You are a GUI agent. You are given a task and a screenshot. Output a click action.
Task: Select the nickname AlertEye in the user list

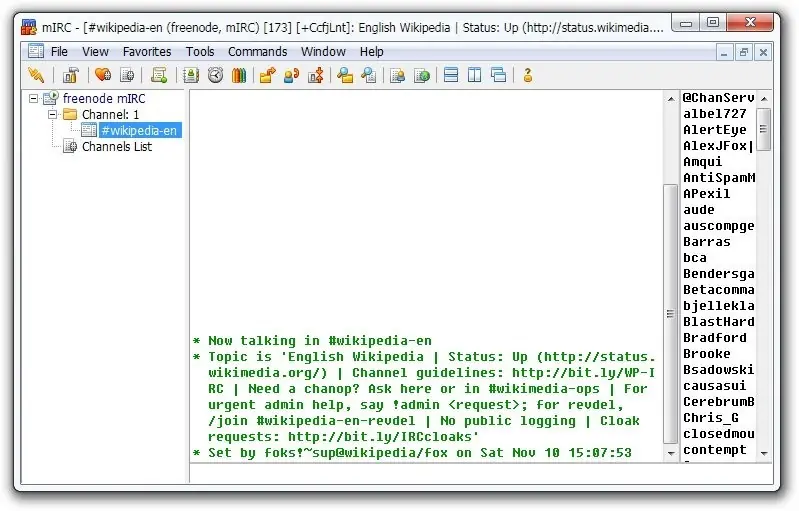click(x=714, y=130)
